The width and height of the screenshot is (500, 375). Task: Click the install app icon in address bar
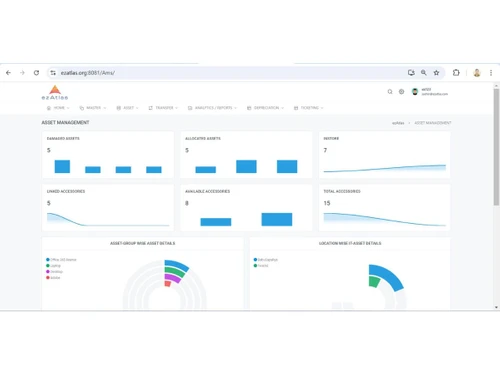(x=411, y=73)
